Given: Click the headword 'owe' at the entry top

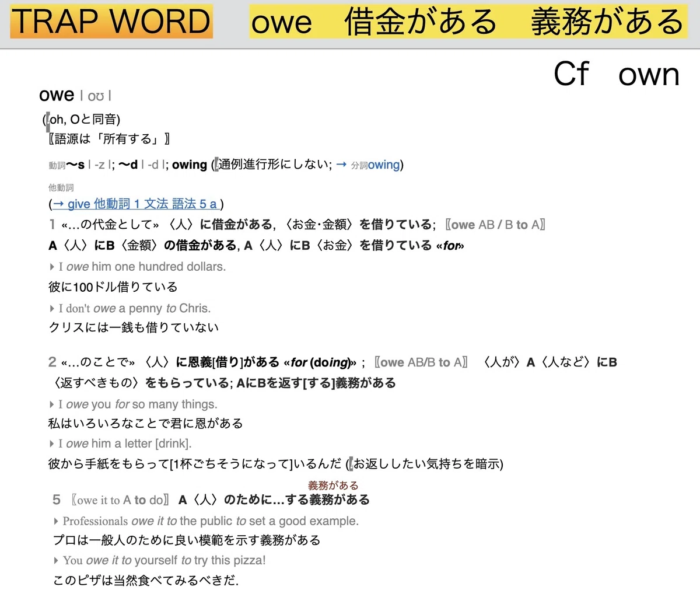Looking at the screenshot, I should point(57,95).
